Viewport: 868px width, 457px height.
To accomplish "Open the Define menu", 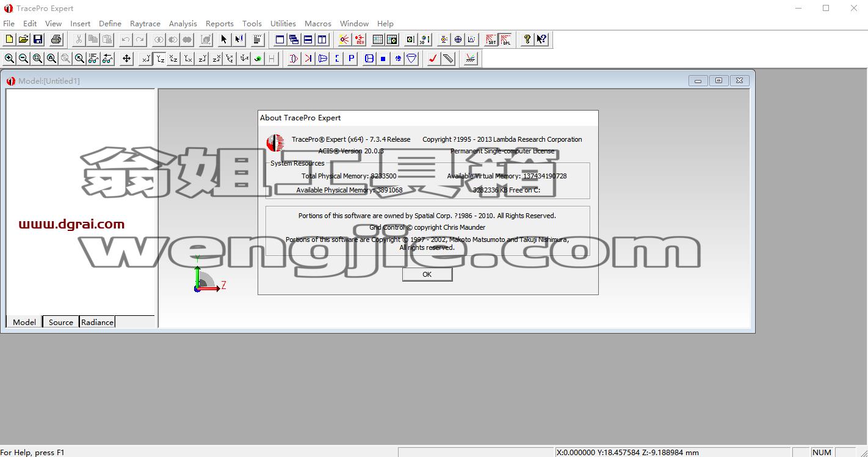I will coord(110,23).
